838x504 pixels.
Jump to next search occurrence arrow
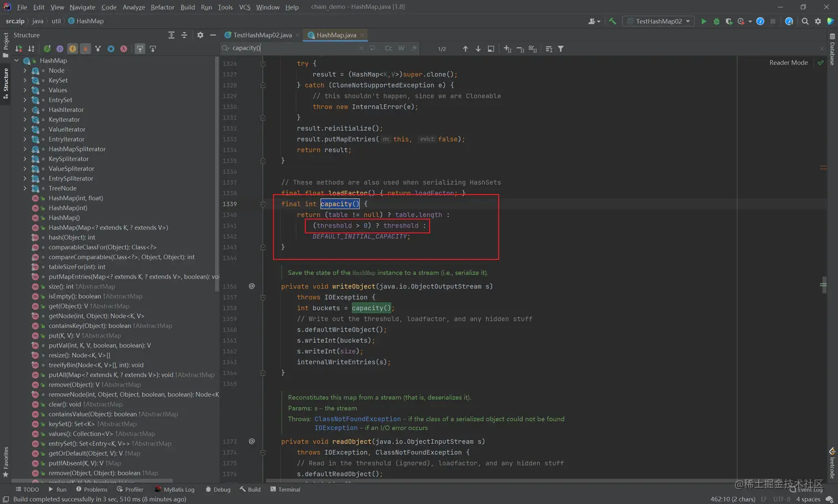click(x=478, y=49)
